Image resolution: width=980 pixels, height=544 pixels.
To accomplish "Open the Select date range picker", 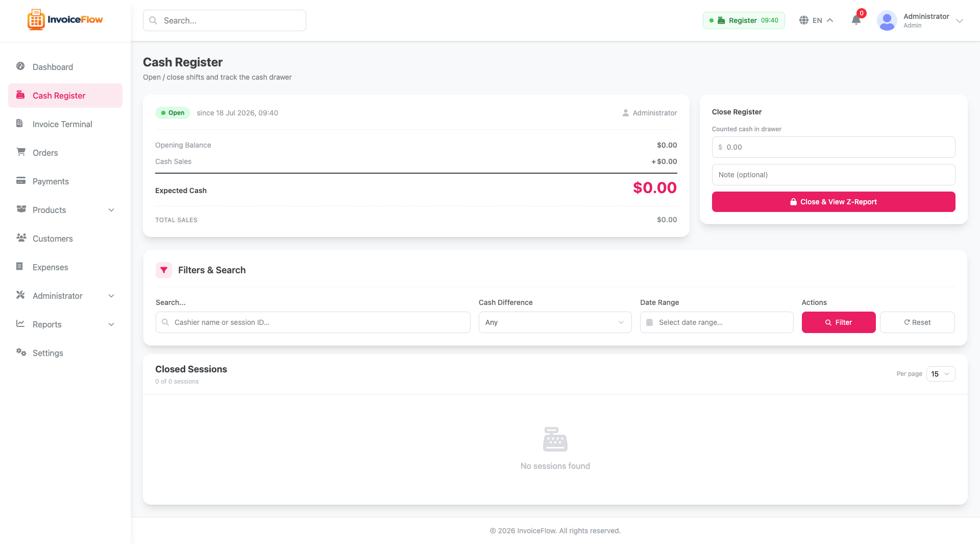I will coord(717,322).
